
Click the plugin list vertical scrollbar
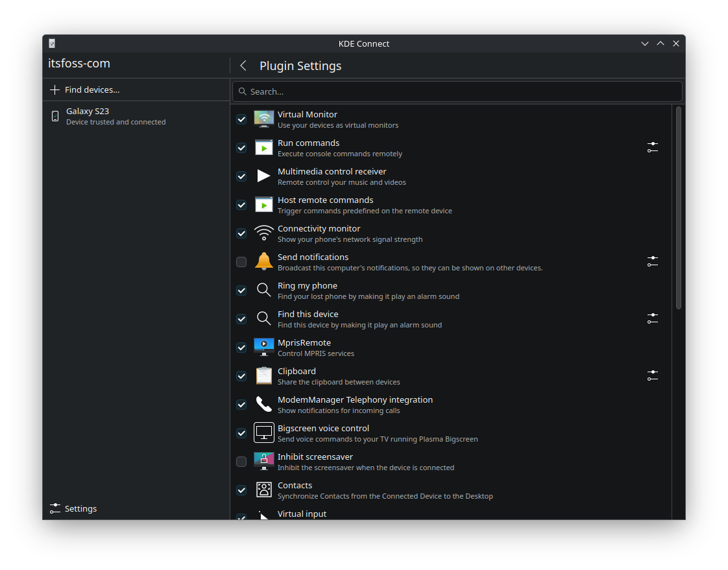click(x=679, y=208)
